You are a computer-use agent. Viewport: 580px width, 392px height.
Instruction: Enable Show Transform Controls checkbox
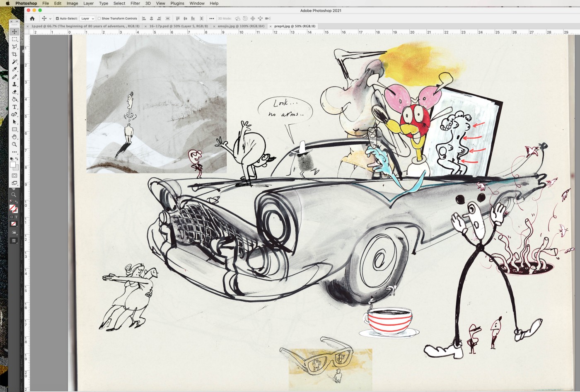pos(99,19)
